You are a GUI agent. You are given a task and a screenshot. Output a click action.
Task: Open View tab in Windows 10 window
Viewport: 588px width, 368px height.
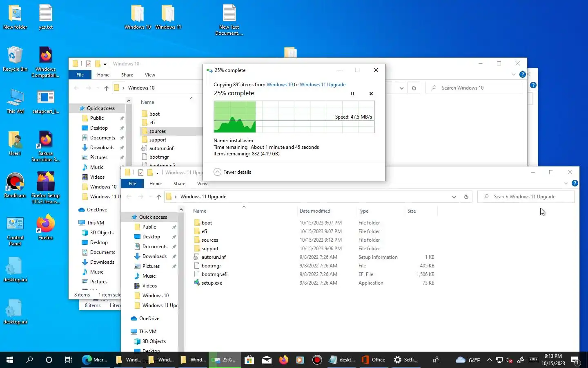pyautogui.click(x=150, y=75)
